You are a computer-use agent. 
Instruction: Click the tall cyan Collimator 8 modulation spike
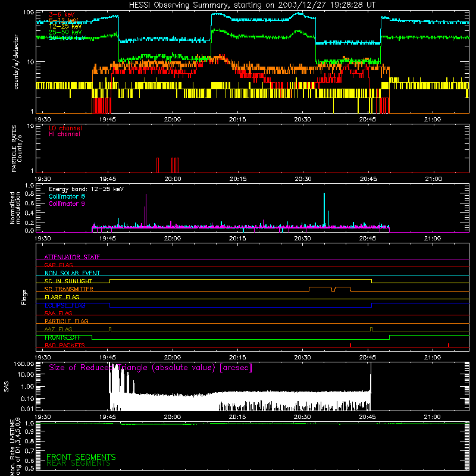(x=324, y=209)
